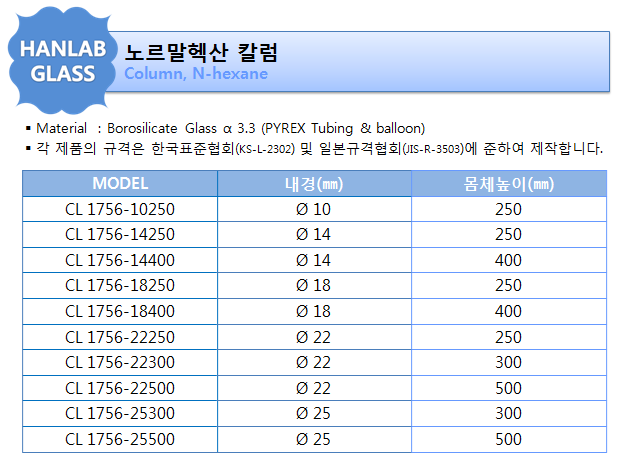Click height 400 in CL 1756-18400 row
The image size is (627, 453).
[x=508, y=311]
